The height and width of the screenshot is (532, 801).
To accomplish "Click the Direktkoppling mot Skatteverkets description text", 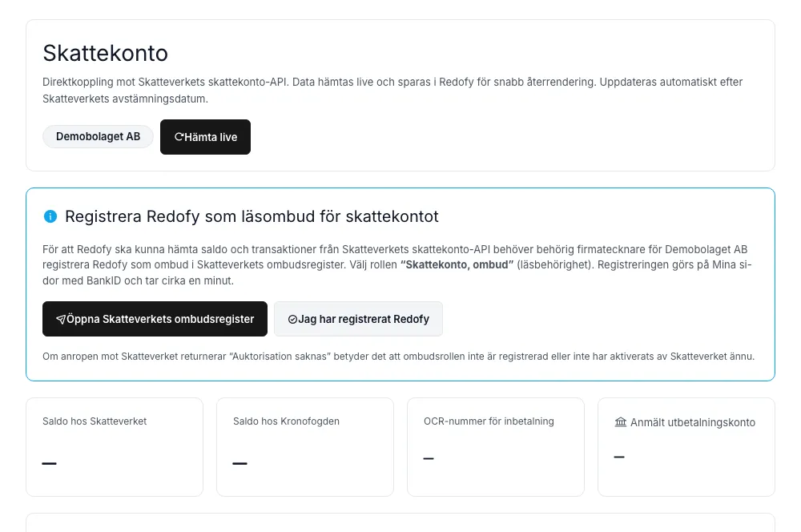I will coord(392,91).
